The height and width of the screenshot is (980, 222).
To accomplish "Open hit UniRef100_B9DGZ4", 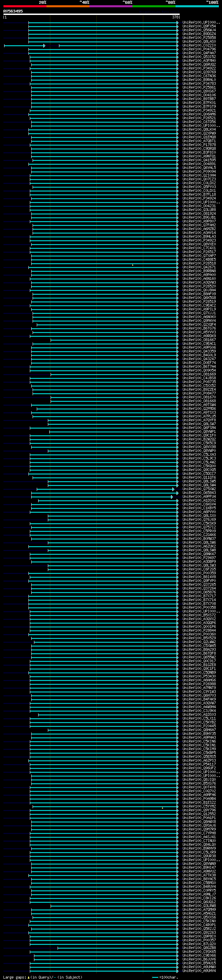I will tap(199, 34).
